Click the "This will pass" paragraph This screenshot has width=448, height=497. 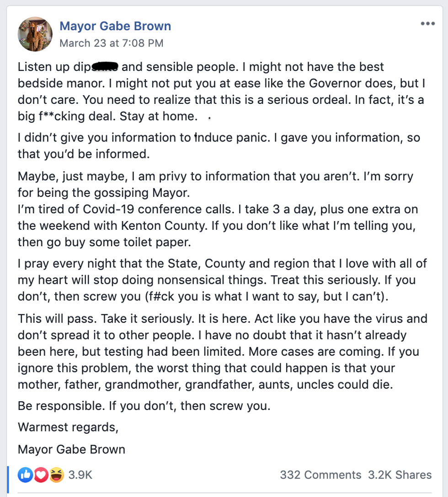tap(222, 351)
